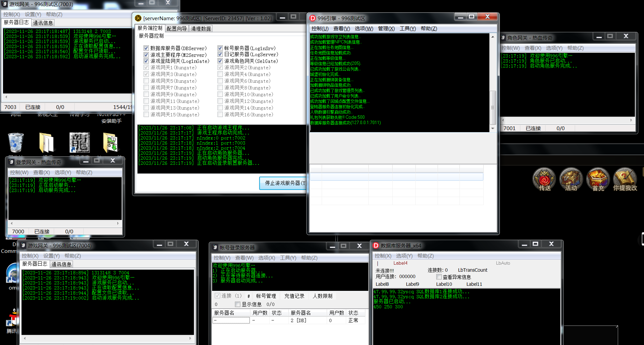Click 已连接 status in 登录网关 window
Screen dimensions: 644x345
(x=42, y=232)
